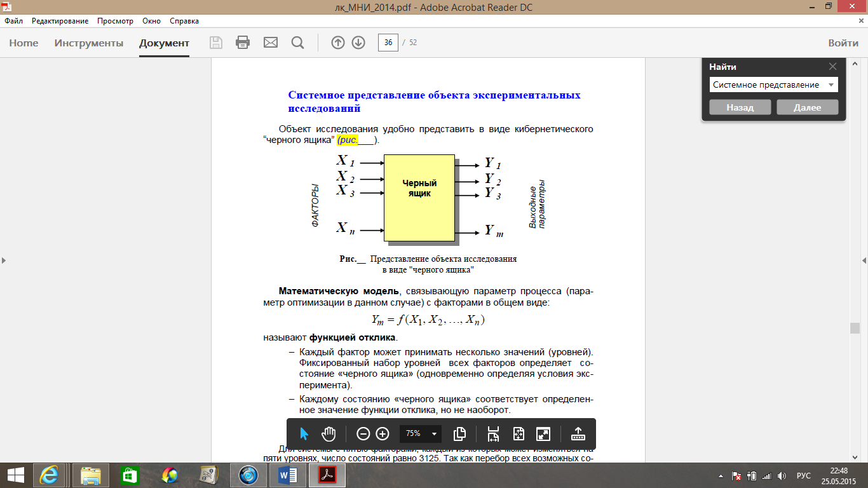The width and height of the screenshot is (868, 488).
Task: Open the Справка menu
Action: coord(184,21)
